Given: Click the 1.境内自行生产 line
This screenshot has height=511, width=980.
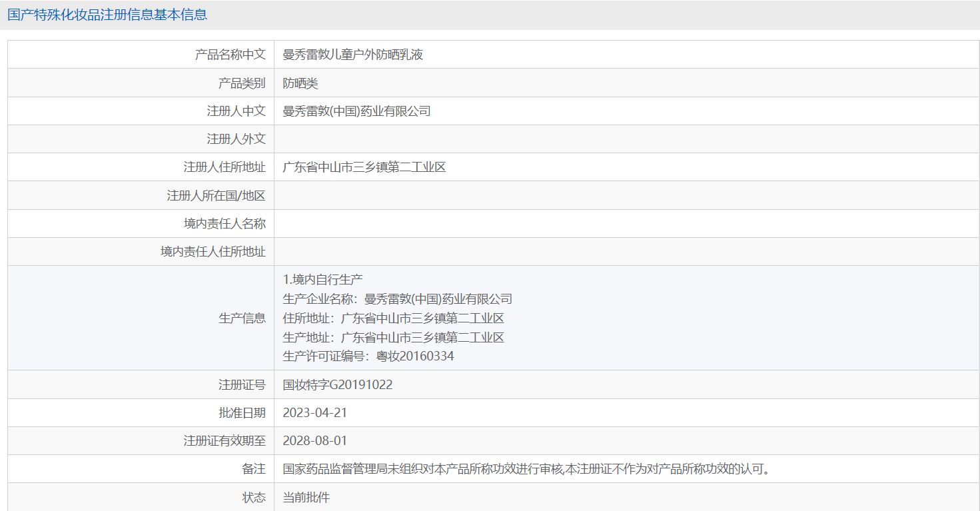Looking at the screenshot, I should tap(322, 279).
